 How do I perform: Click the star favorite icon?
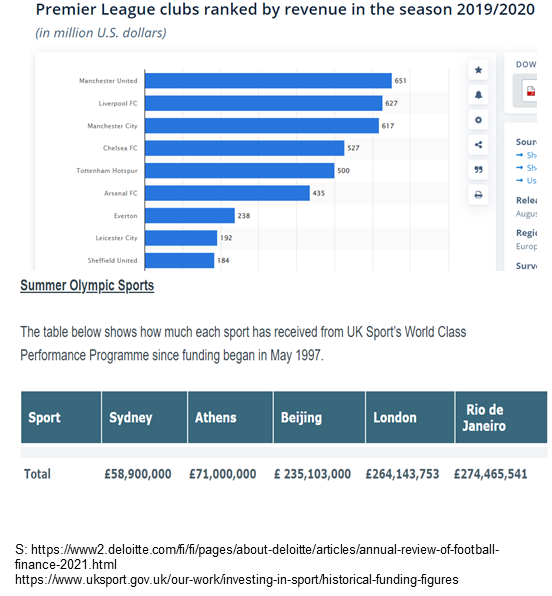tap(478, 70)
